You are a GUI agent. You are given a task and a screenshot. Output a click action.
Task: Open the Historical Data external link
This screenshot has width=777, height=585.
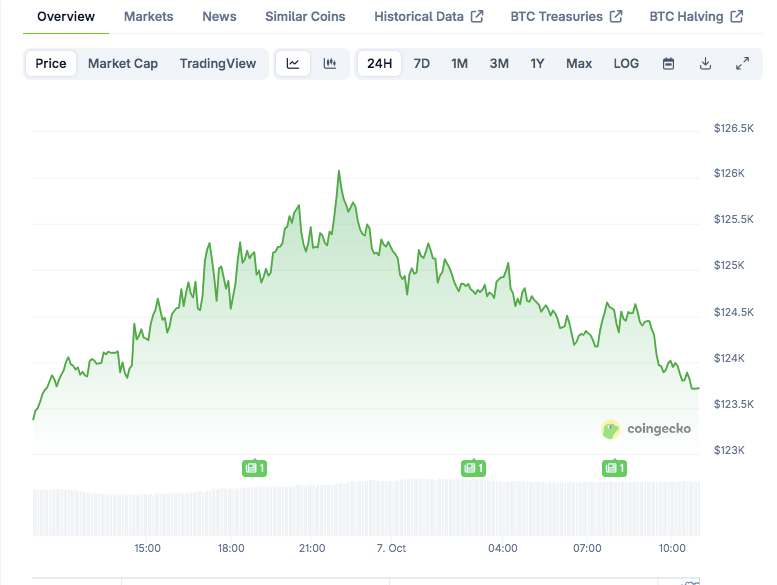coord(428,17)
